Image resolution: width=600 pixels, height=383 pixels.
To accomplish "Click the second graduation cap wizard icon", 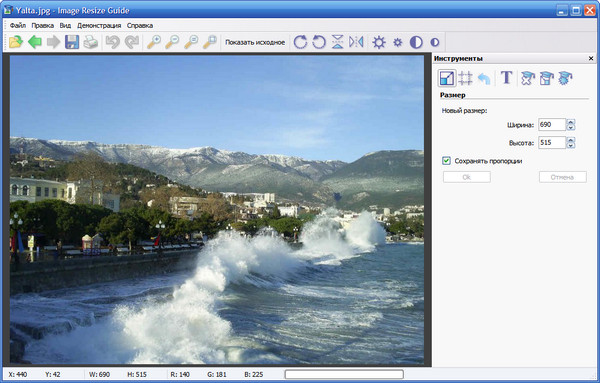I will tap(546, 78).
